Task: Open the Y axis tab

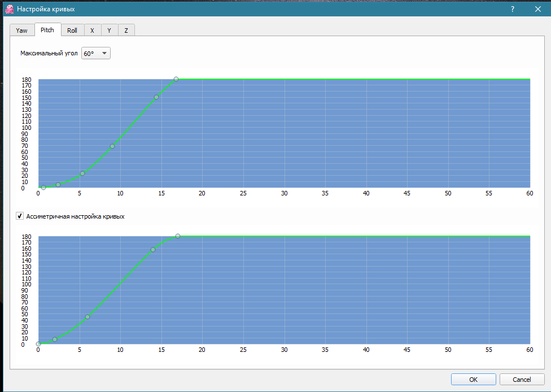Action: click(x=110, y=31)
